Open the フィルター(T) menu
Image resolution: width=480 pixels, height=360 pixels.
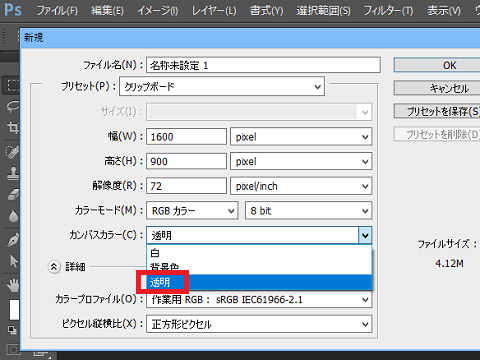tap(388, 11)
